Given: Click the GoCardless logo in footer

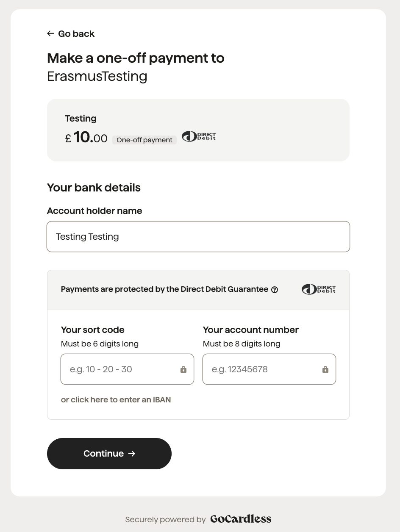Looking at the screenshot, I should [241, 519].
